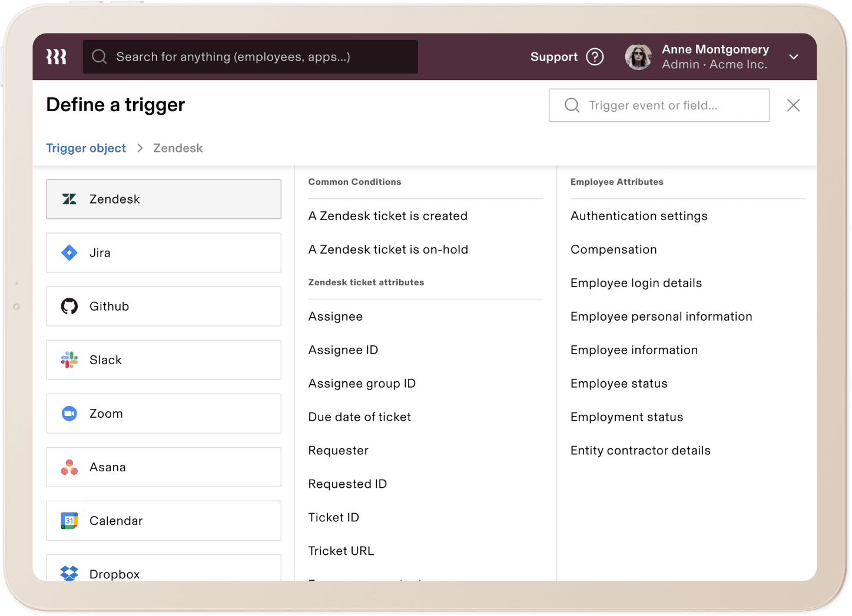Select 'A Zendesk ticket is created' condition
Screen dimensions: 852x616
point(388,216)
